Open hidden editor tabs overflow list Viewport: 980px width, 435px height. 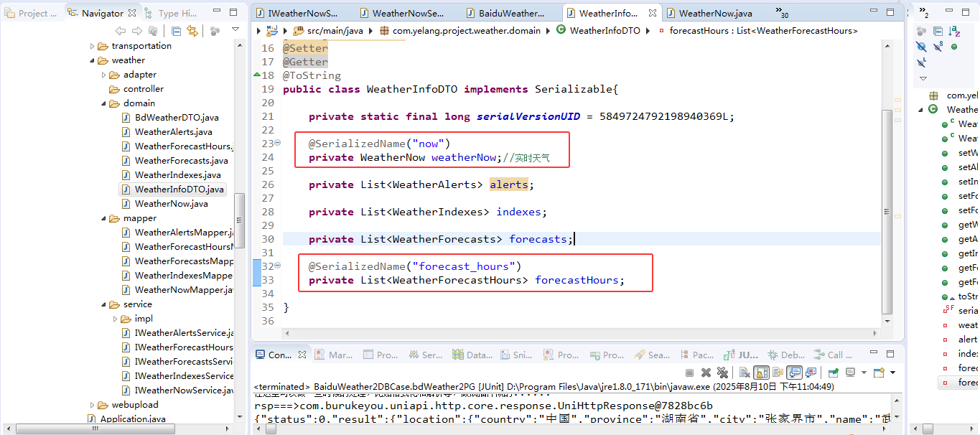782,13
